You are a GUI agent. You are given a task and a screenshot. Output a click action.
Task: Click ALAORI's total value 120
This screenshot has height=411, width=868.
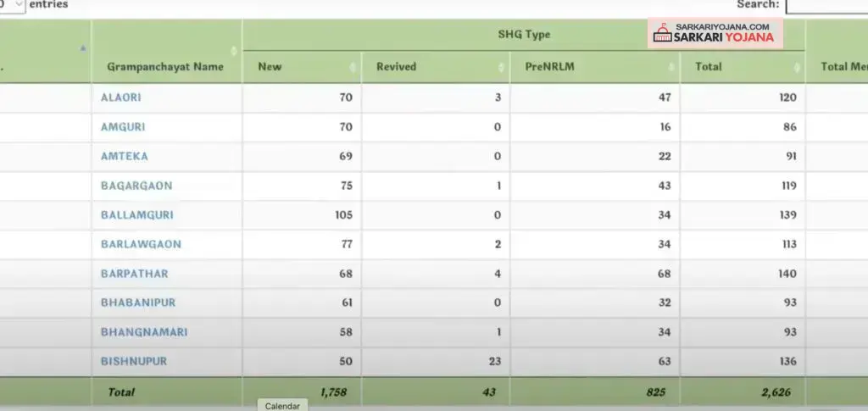tap(787, 97)
